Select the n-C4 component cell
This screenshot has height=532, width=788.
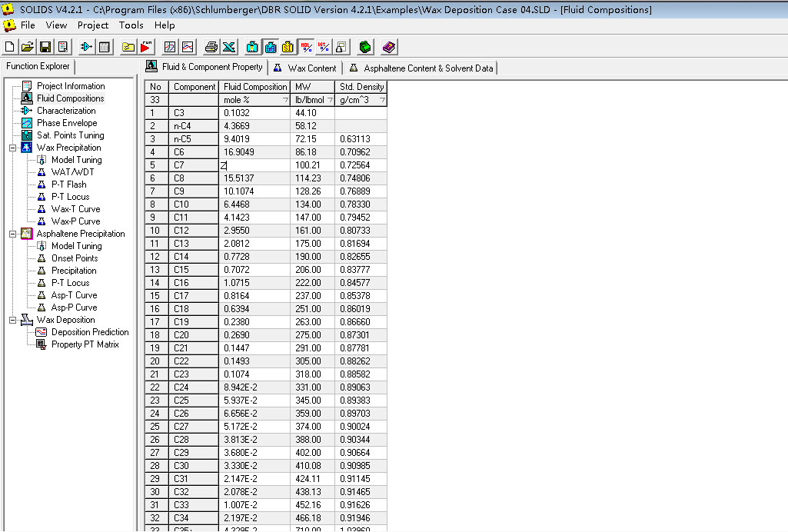tap(194, 126)
